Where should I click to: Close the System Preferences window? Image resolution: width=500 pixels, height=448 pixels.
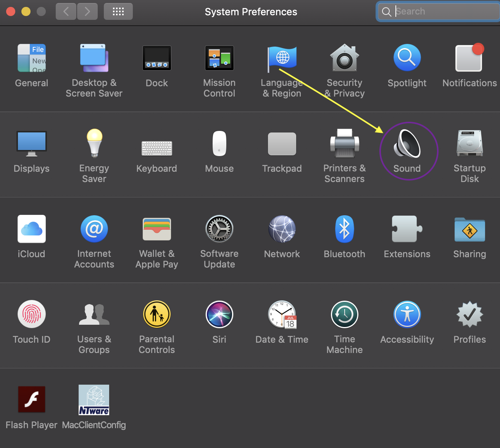(11, 11)
